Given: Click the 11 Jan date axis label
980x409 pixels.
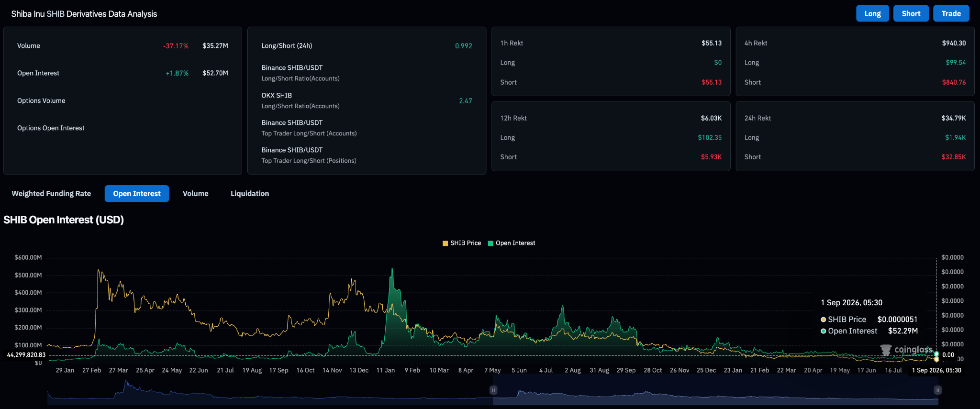Looking at the screenshot, I should point(386,370).
